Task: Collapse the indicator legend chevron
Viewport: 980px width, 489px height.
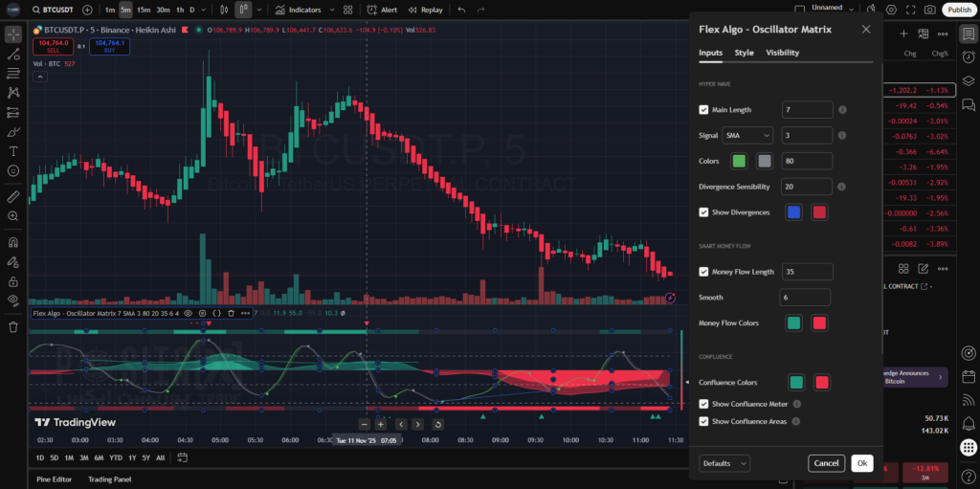Action: point(39,77)
